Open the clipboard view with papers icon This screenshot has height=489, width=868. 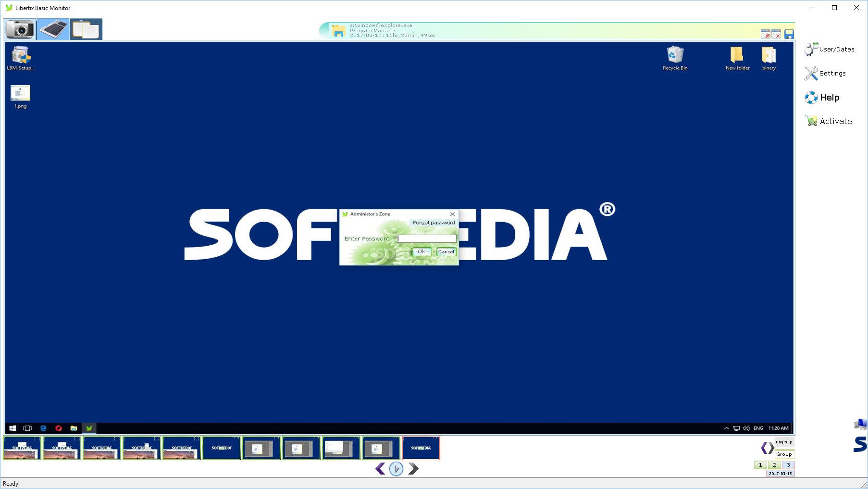pos(86,29)
